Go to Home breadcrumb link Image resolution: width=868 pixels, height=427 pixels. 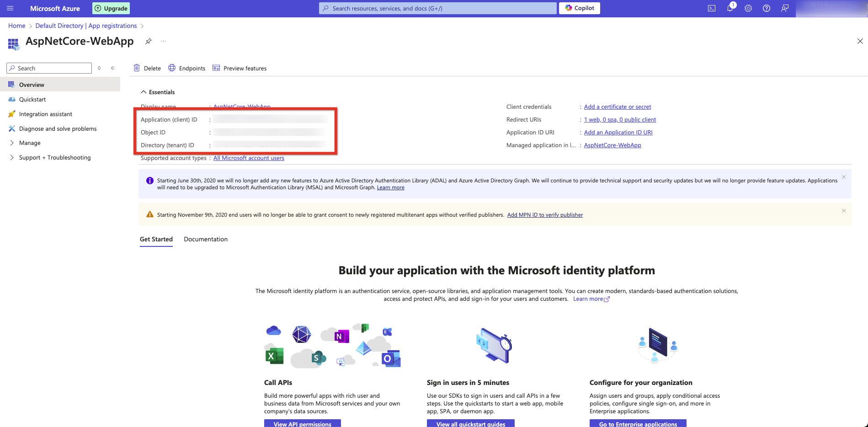[x=16, y=26]
